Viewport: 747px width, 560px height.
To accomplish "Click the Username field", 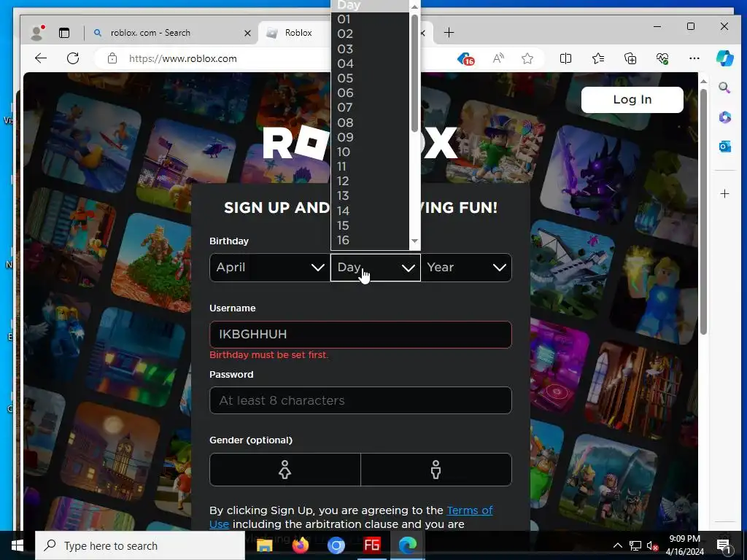I will coord(360,334).
